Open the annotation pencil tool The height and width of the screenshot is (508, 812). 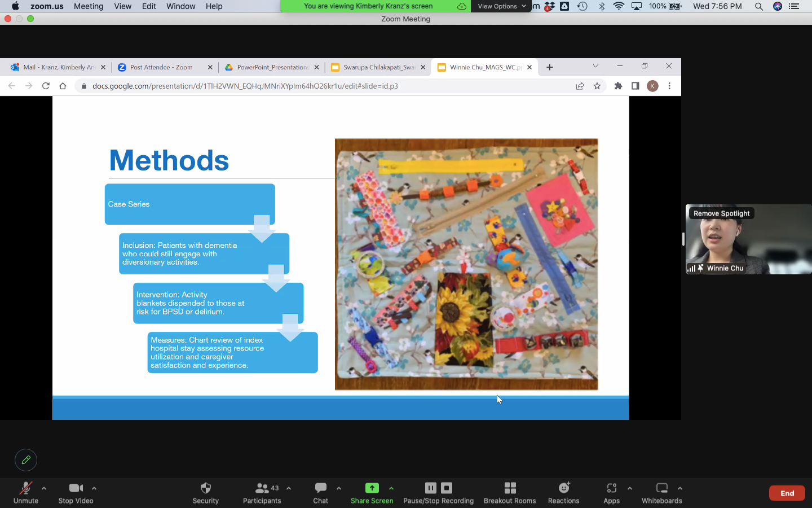pos(26,460)
